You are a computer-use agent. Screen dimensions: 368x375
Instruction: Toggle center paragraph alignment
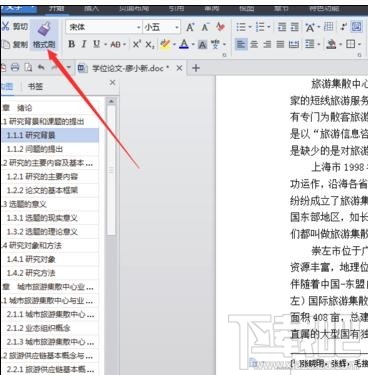point(254,44)
